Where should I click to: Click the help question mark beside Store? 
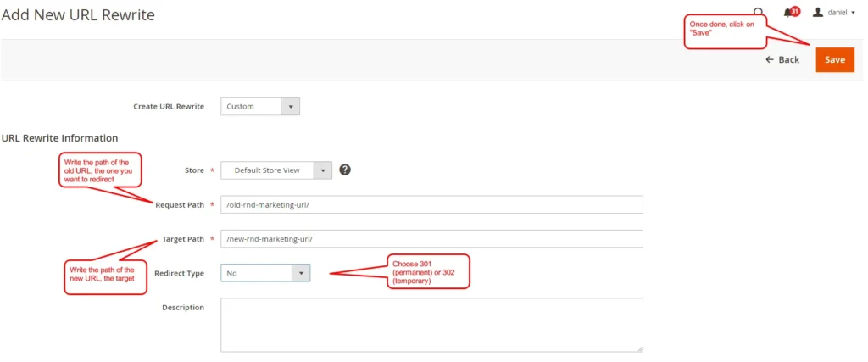345,170
